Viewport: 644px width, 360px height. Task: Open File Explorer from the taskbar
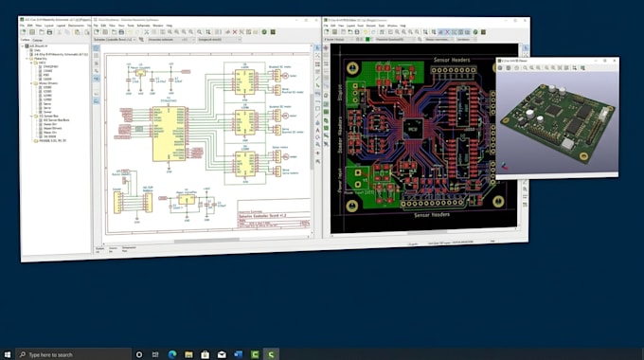tap(188, 354)
